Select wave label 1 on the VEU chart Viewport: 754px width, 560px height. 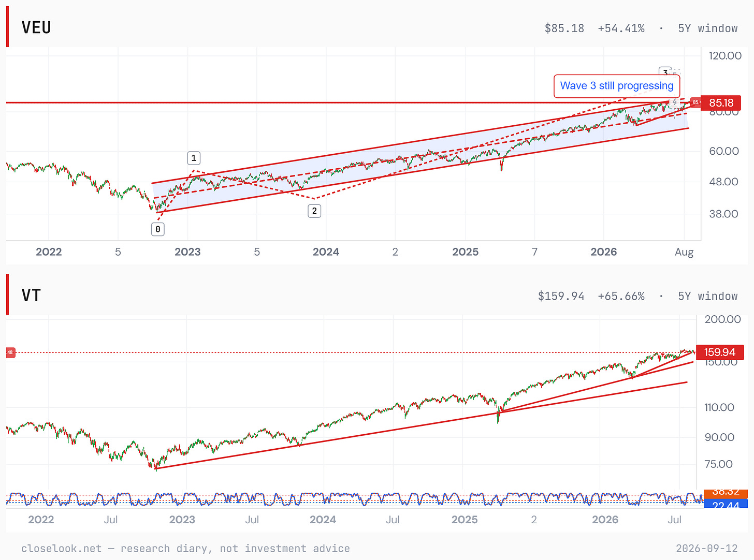[194, 158]
